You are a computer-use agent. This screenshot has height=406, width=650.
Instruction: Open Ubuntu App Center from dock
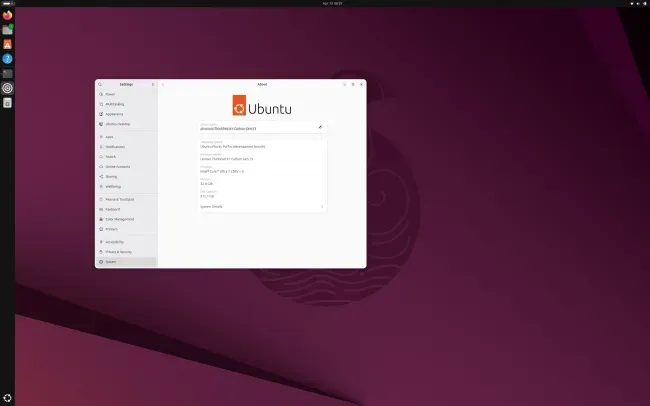click(x=7, y=44)
